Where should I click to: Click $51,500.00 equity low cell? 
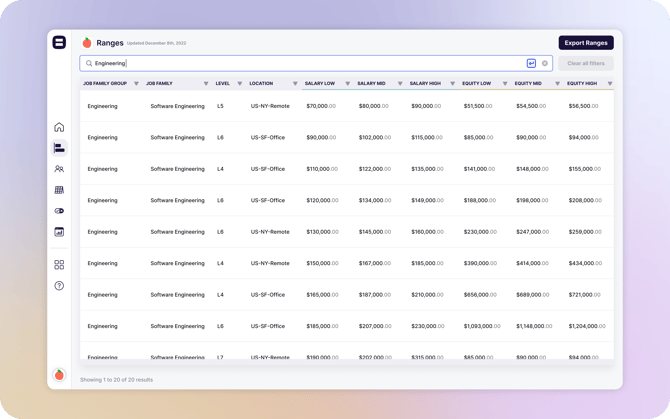478,106
